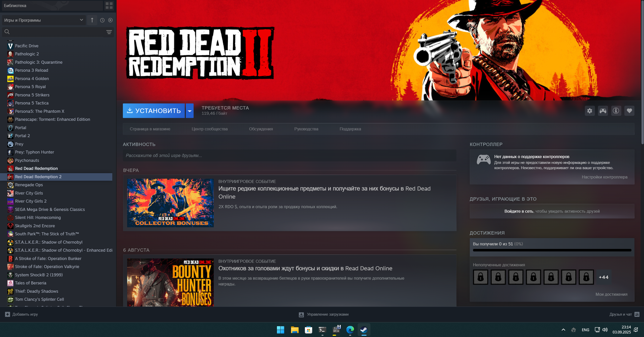Viewport: 644px width, 337px height.
Task: Open game settings gear icon
Action: point(590,111)
